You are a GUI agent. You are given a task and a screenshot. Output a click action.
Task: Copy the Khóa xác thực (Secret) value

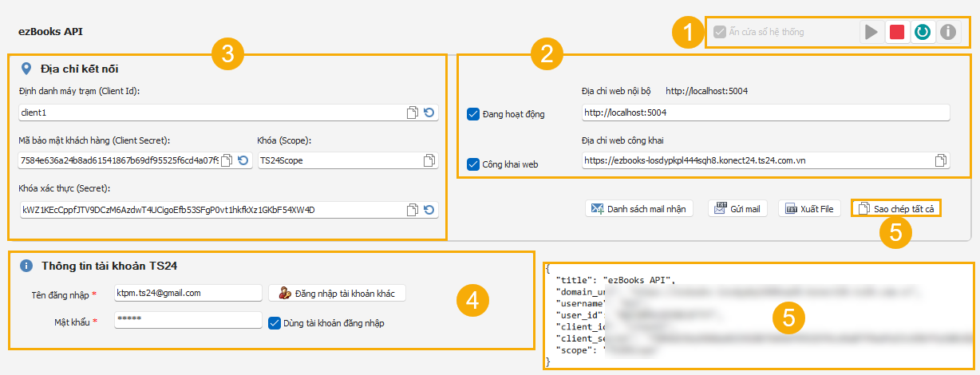click(x=413, y=210)
